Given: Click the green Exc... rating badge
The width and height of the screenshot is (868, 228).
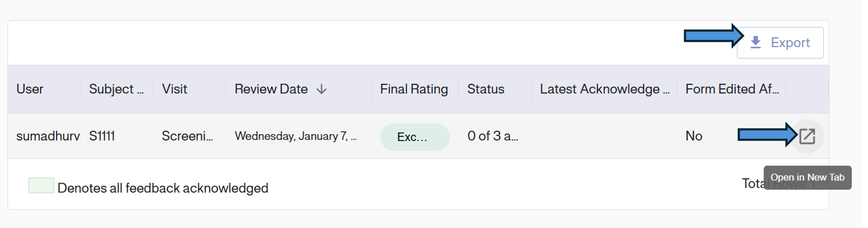Looking at the screenshot, I should (x=414, y=137).
